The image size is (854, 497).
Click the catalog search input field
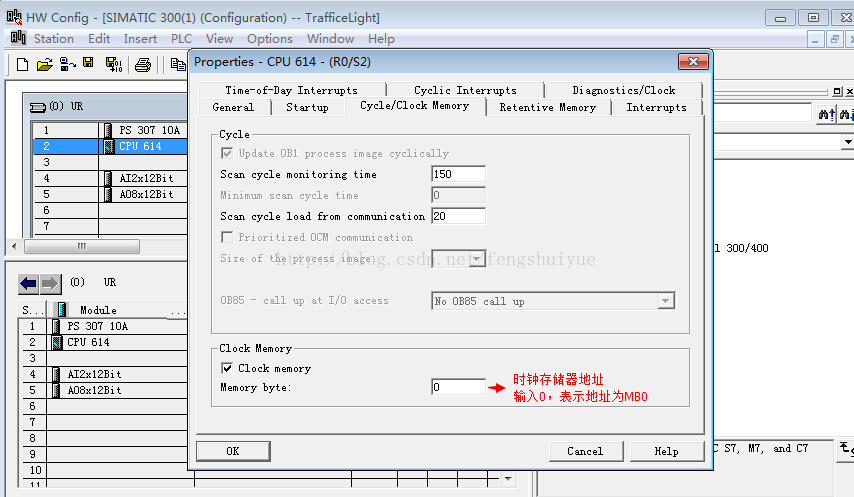(762, 114)
